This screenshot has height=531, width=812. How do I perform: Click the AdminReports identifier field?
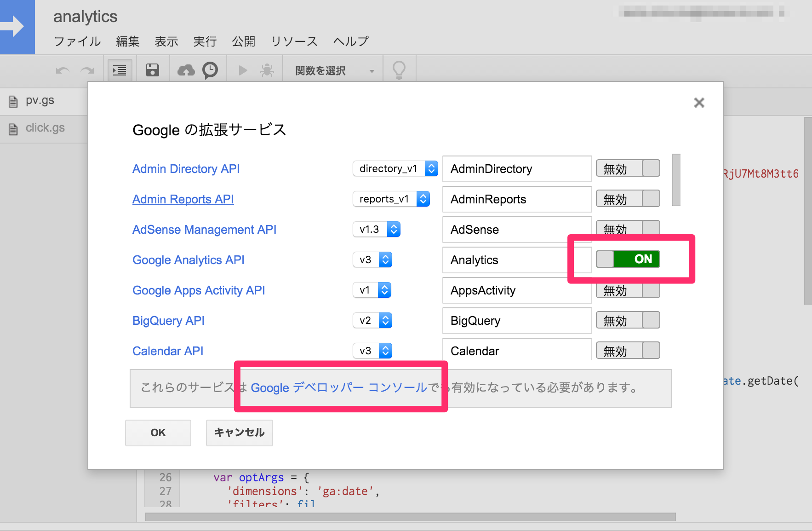pyautogui.click(x=517, y=199)
